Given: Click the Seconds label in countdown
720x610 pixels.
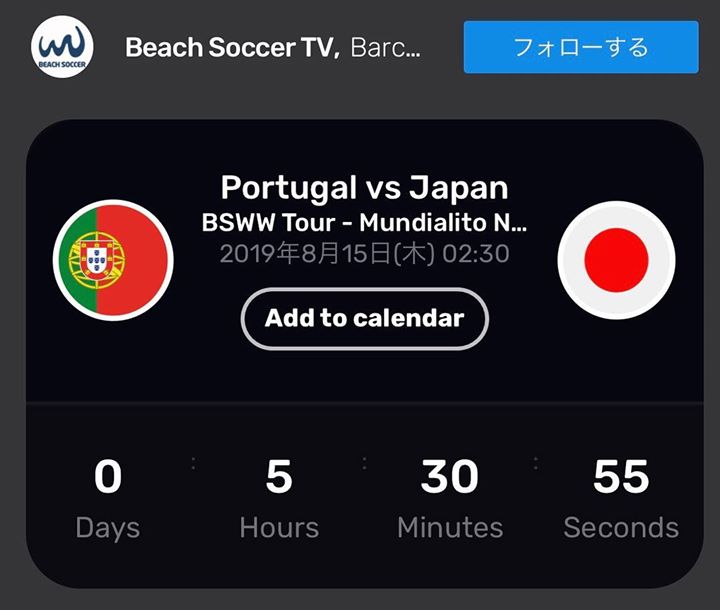Looking at the screenshot, I should [621, 527].
